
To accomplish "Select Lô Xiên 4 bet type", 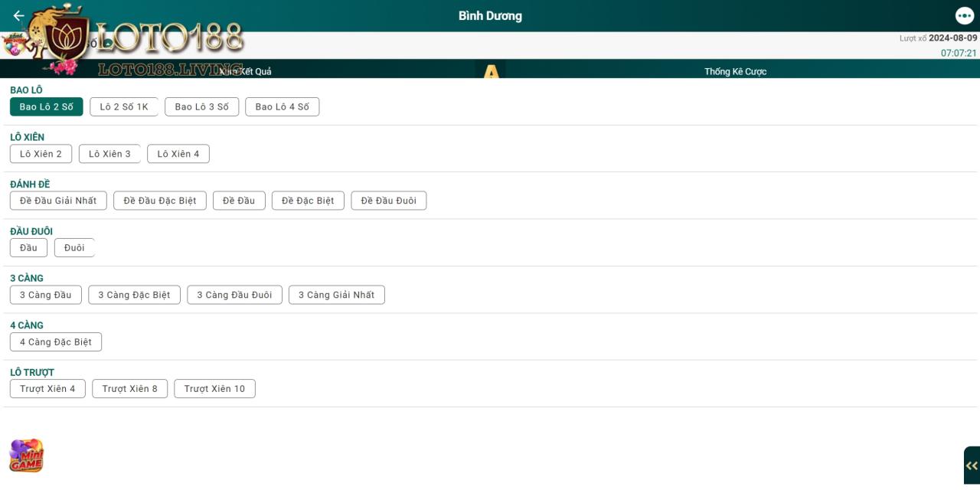I will [178, 154].
